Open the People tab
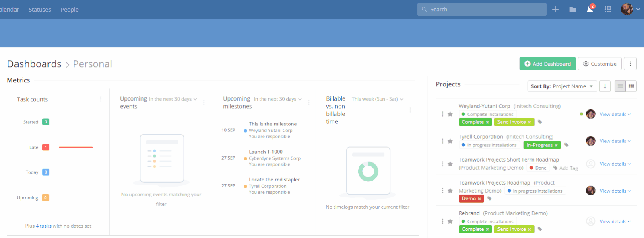 pos(70,10)
